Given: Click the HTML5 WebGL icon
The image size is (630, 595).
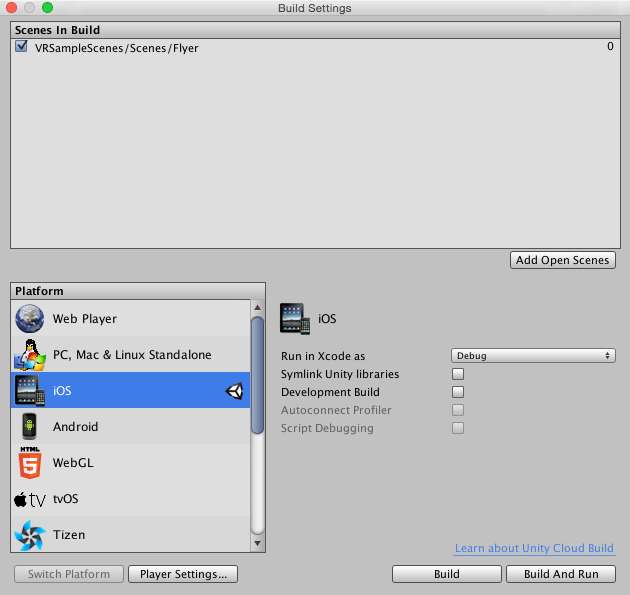Looking at the screenshot, I should [x=30, y=462].
